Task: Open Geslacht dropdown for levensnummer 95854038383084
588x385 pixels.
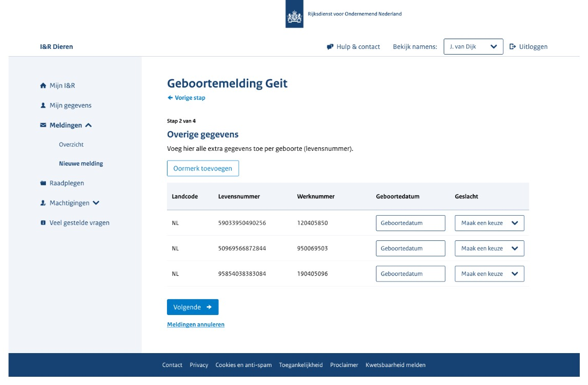Action: (490, 274)
